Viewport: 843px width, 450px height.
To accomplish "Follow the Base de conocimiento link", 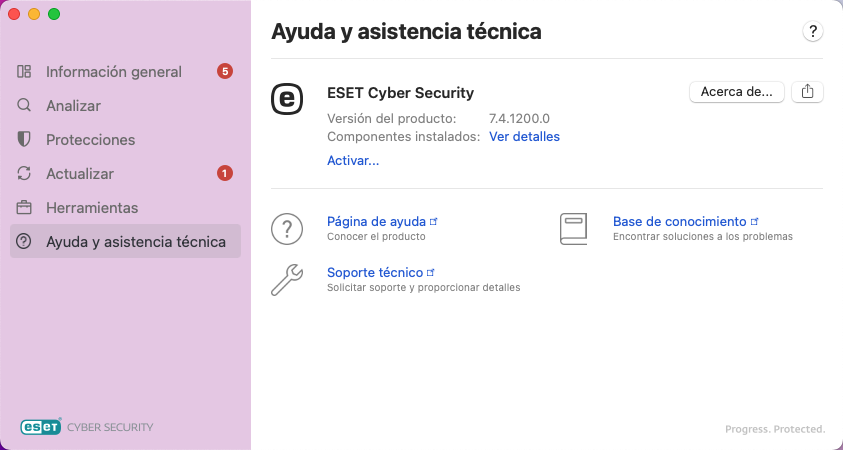I will 680,221.
